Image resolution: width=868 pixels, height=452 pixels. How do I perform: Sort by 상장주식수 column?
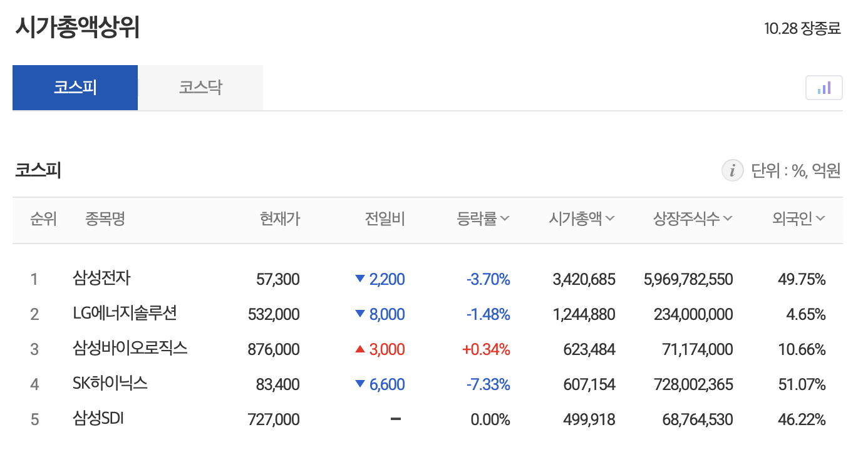[x=693, y=218]
